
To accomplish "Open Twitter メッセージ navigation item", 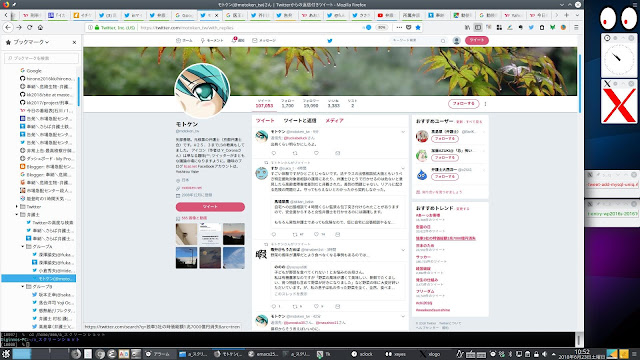I will click(x=264, y=40).
